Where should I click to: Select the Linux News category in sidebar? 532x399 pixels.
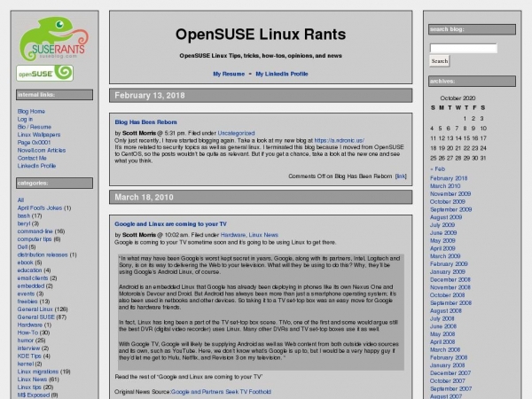[x=32, y=379]
